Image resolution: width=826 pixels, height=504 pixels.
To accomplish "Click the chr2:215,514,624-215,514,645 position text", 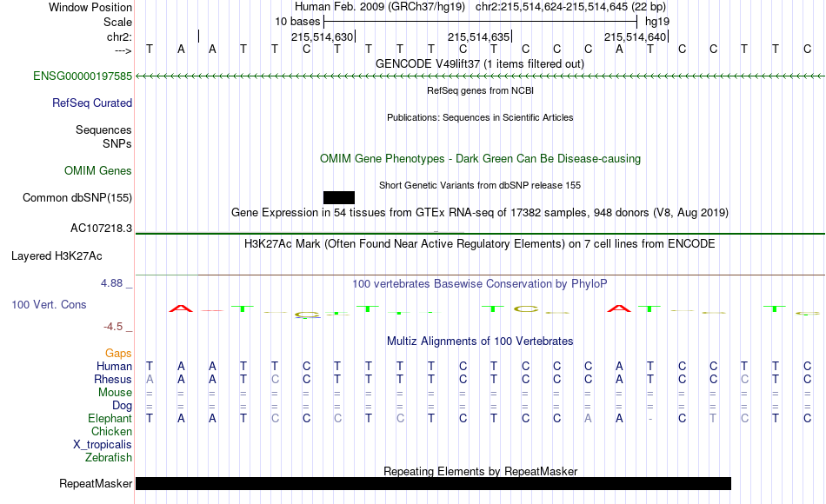I will tap(570, 7).
